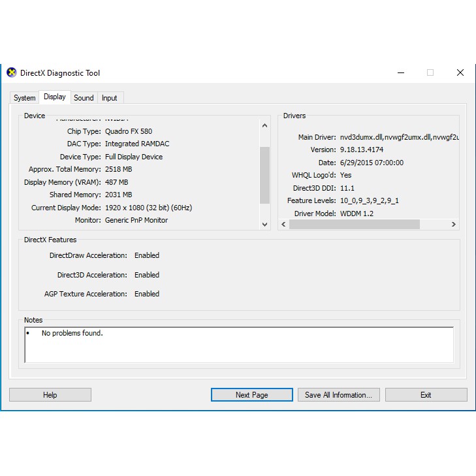Viewport: 476px width, 476px height.
Task: Click the Drivers panel horizontal scrollbar thumb
Action: pyautogui.click(x=354, y=224)
